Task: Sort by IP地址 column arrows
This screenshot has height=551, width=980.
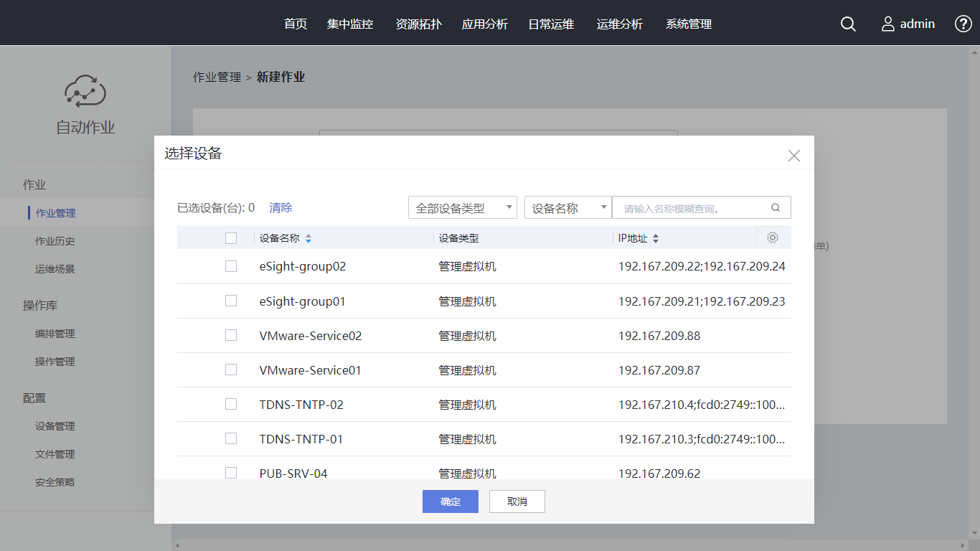Action: click(655, 238)
